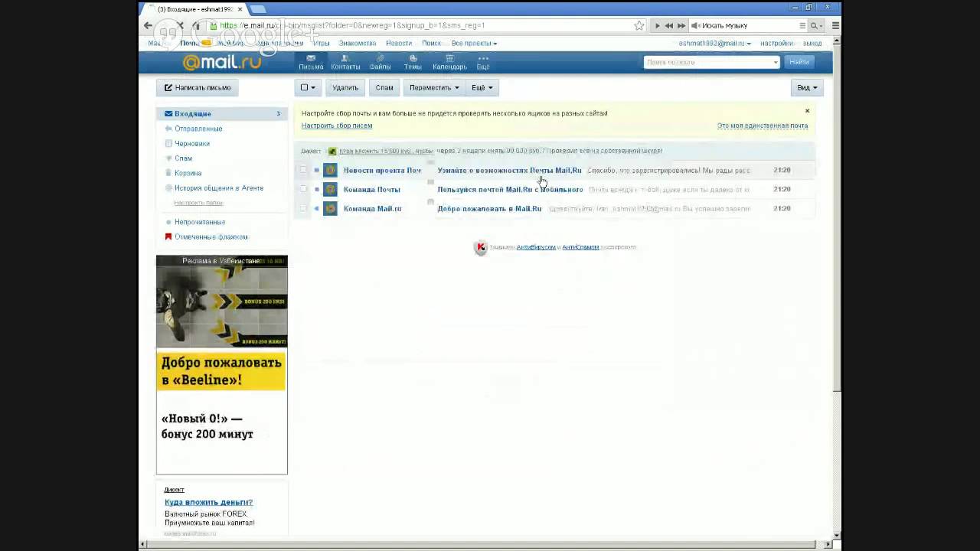Expand the mail search field arrow
980x551 pixels.
point(776,62)
